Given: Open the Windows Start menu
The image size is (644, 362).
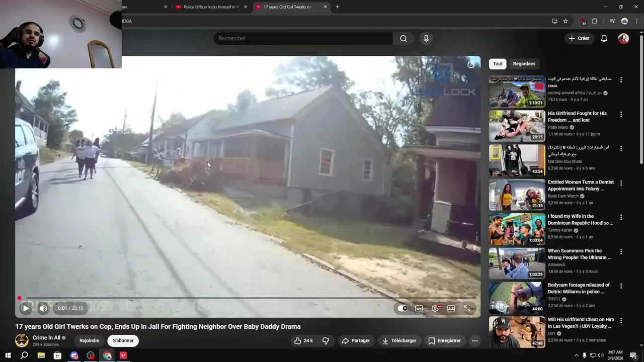Looking at the screenshot, I should [8, 355].
